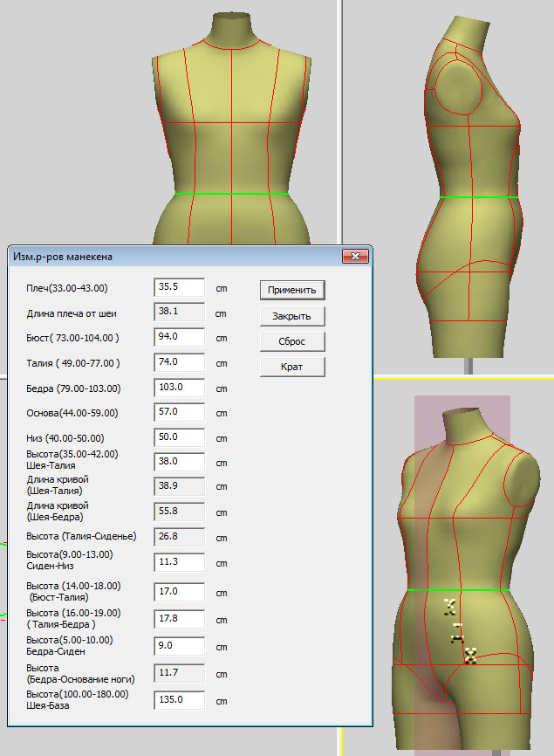
Task: Click the armhole circle on side-view mannequin
Action: (x=459, y=89)
